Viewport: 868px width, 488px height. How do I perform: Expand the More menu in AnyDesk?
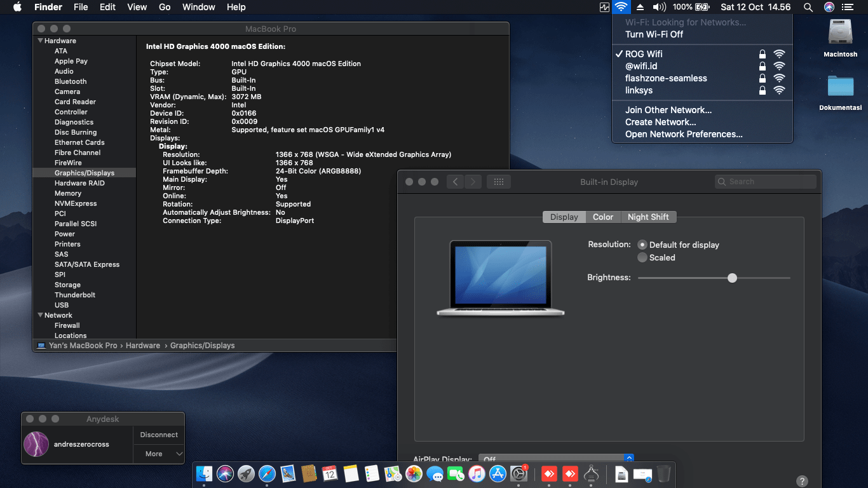tap(158, 454)
